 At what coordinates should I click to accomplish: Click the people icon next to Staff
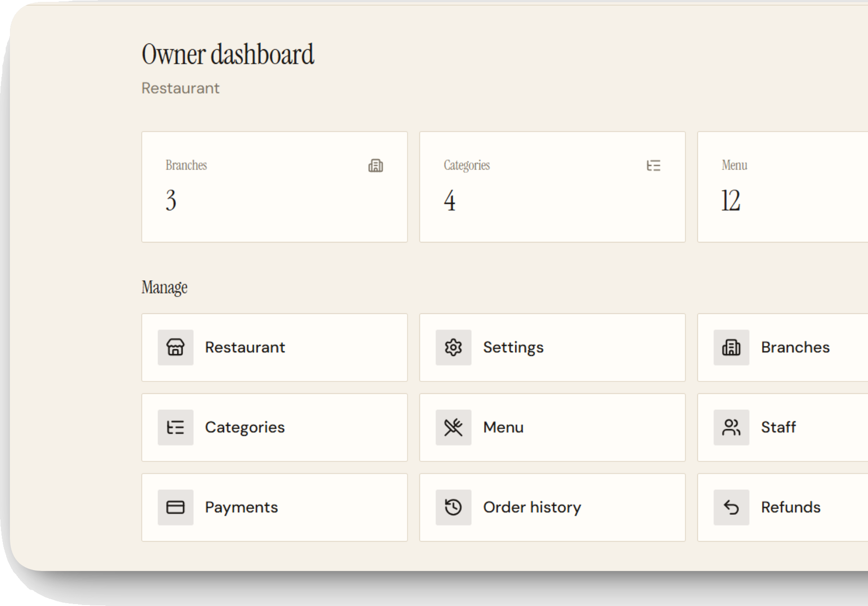pyautogui.click(x=731, y=427)
